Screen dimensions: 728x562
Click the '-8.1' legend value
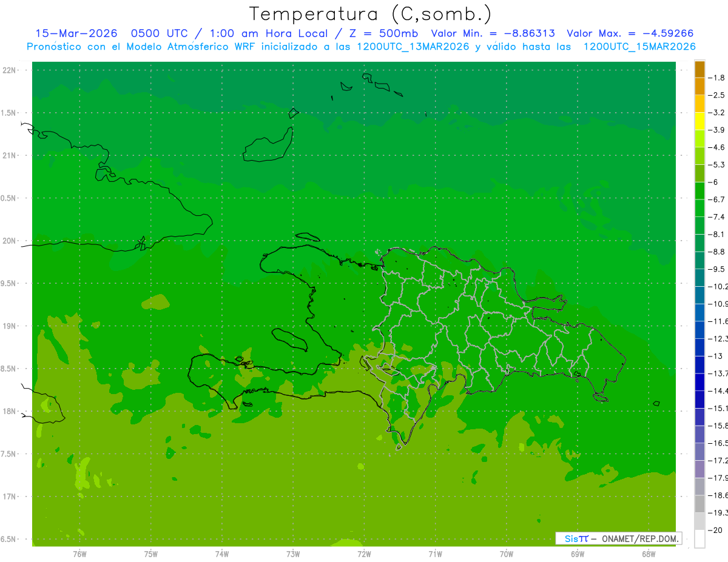point(716,235)
